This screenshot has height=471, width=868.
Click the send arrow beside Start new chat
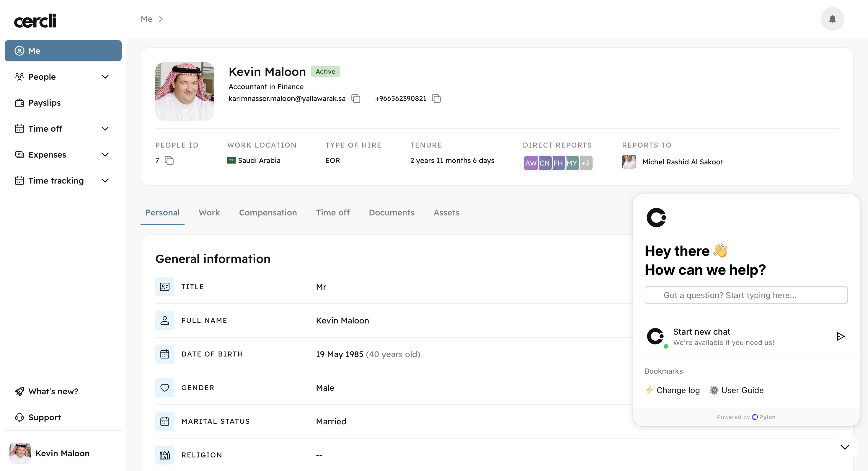[840, 336]
